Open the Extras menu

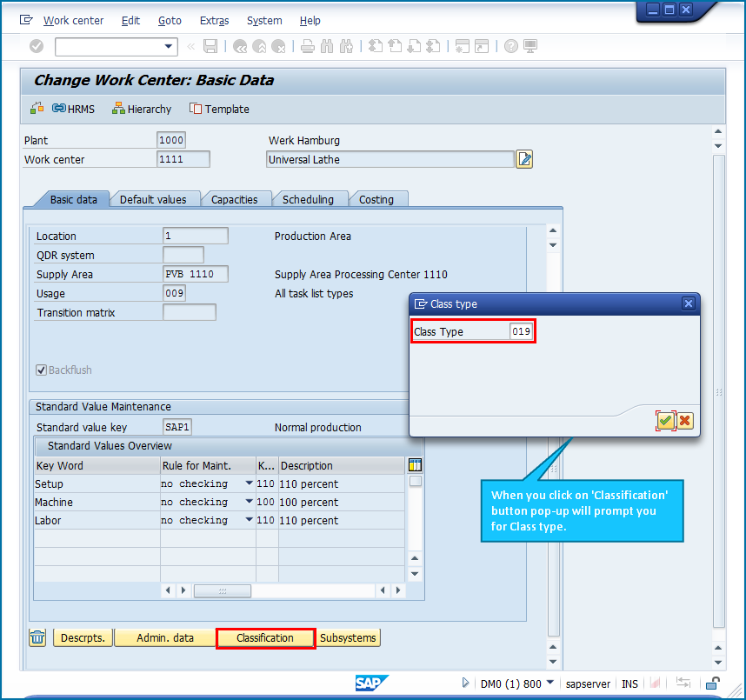[x=215, y=20]
